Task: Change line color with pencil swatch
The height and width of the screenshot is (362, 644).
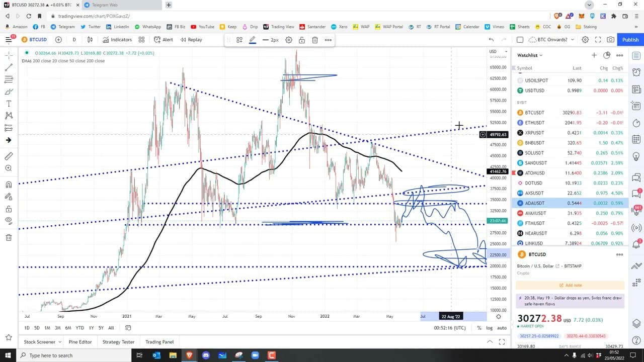Action: 253,40
